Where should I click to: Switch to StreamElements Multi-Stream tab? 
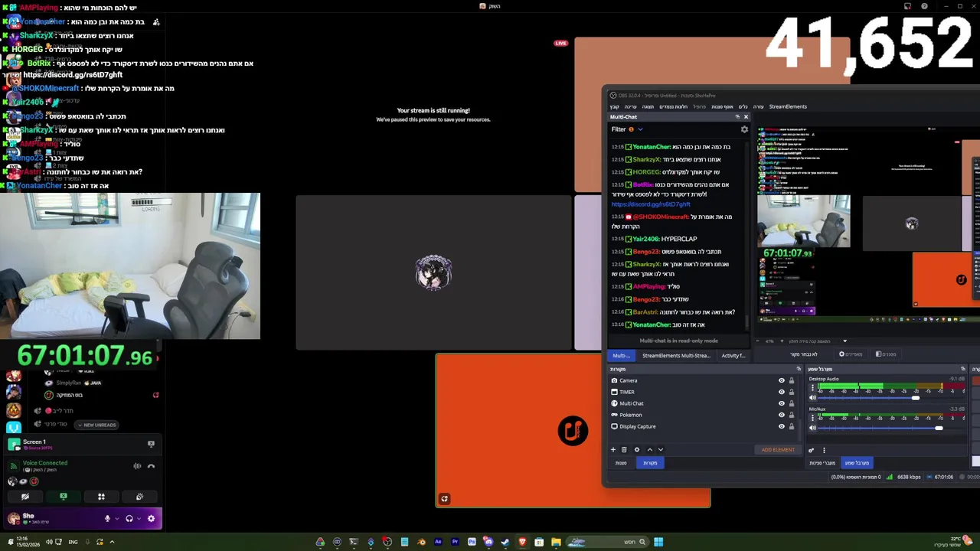(676, 355)
